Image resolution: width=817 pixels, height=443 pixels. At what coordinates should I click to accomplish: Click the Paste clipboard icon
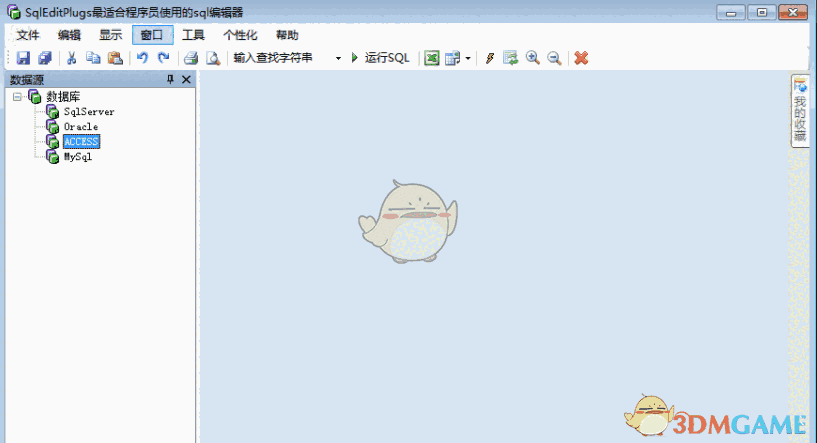(114, 58)
